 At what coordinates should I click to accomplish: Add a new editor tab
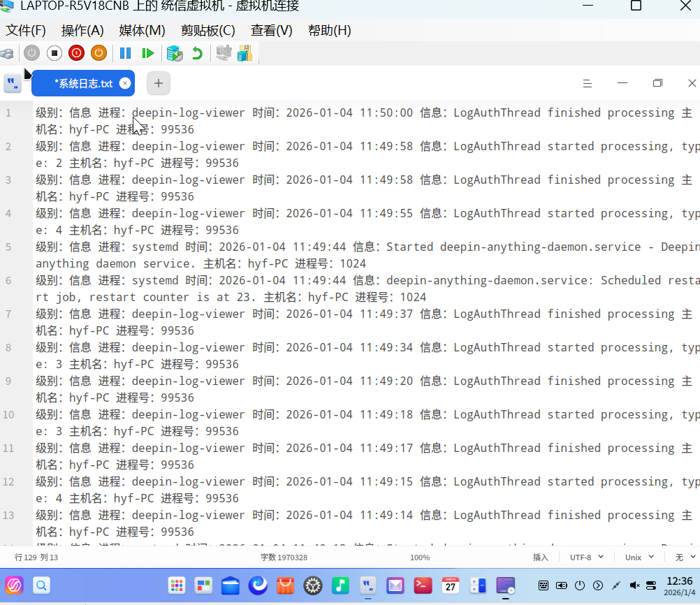click(159, 83)
